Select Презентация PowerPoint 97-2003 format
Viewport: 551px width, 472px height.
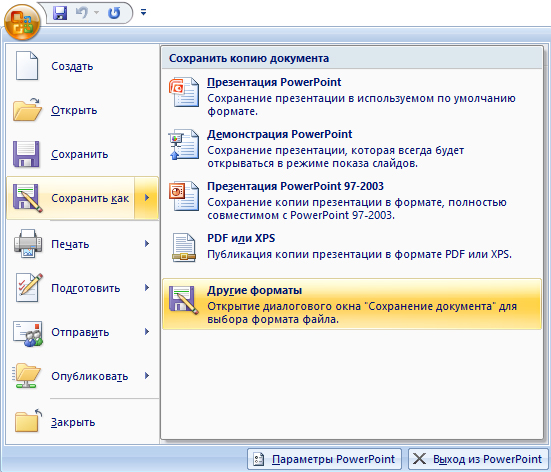(352, 200)
